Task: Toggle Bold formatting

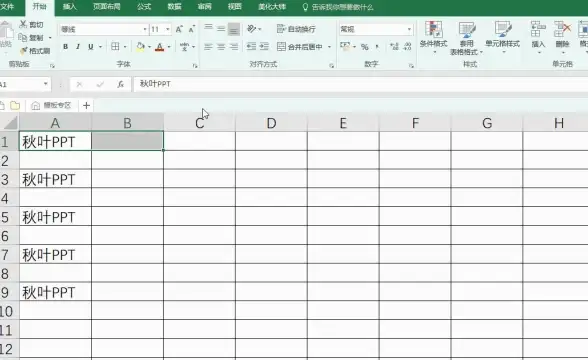Action: pyautogui.click(x=66, y=46)
